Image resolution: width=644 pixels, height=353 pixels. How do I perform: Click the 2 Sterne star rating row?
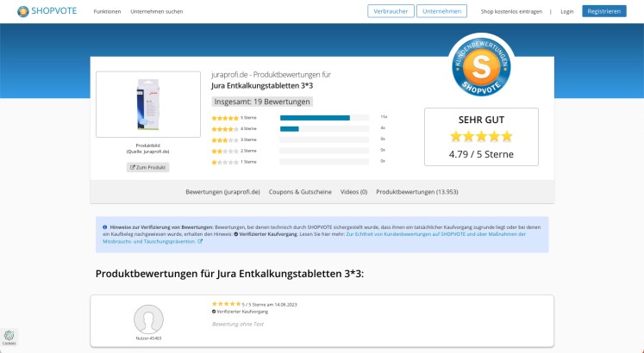point(234,151)
